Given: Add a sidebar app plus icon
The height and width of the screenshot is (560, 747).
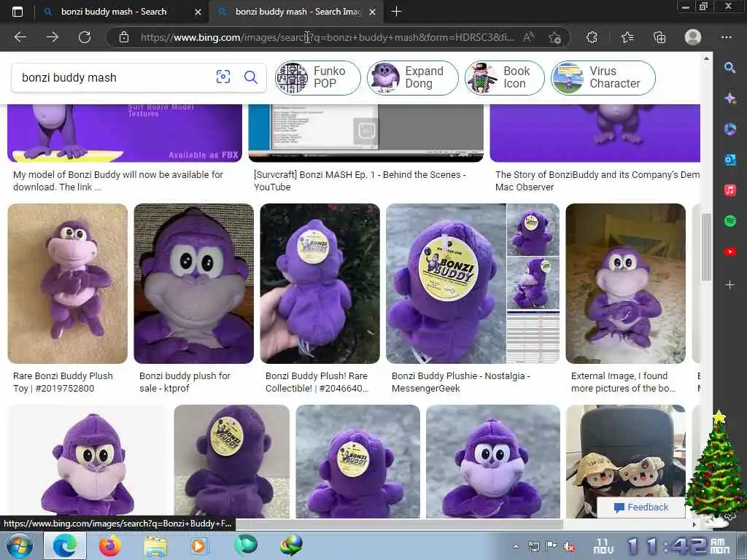Looking at the screenshot, I should tap(729, 285).
